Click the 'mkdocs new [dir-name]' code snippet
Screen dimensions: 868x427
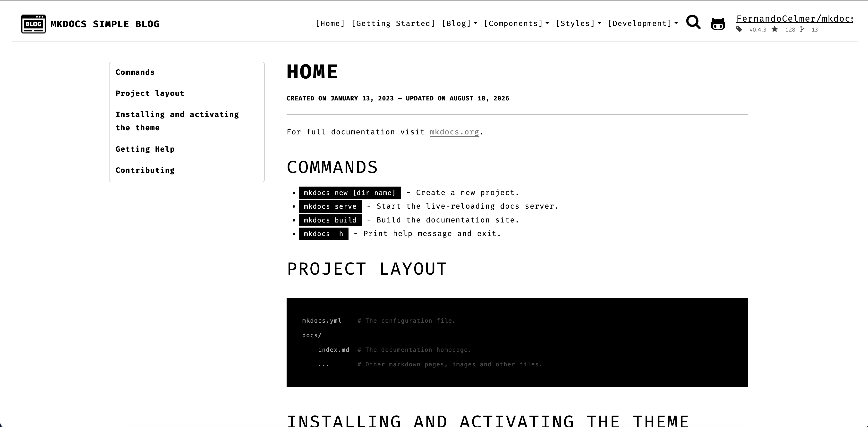click(x=350, y=193)
